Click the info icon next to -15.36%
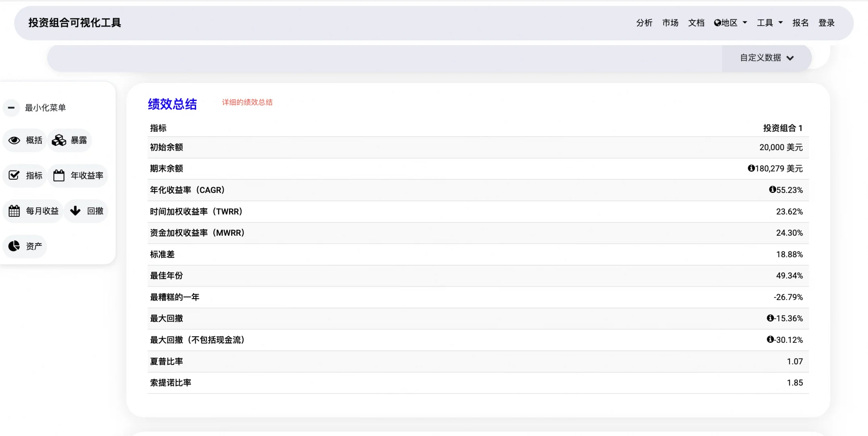The height and width of the screenshot is (436, 868). 770,318
